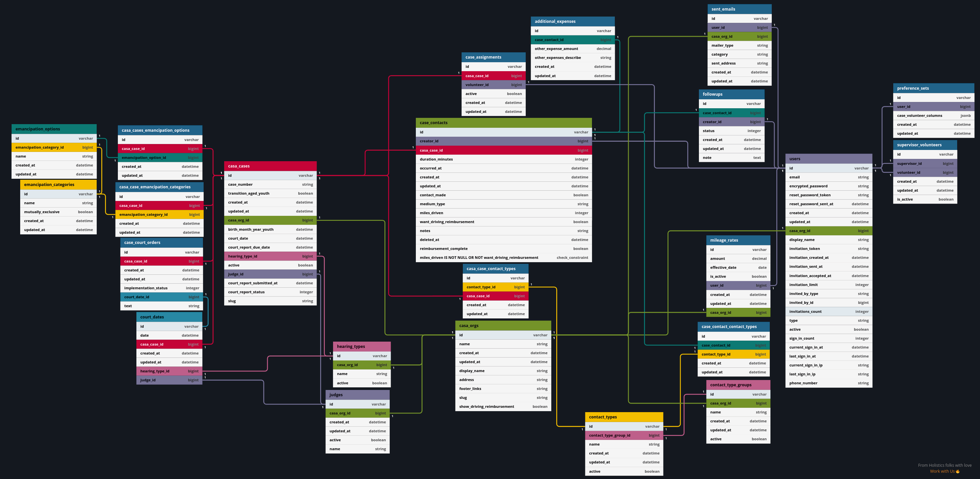Click supervisor_id field in supervisor_volunteers
The height and width of the screenshot is (479, 980).
pos(924,164)
